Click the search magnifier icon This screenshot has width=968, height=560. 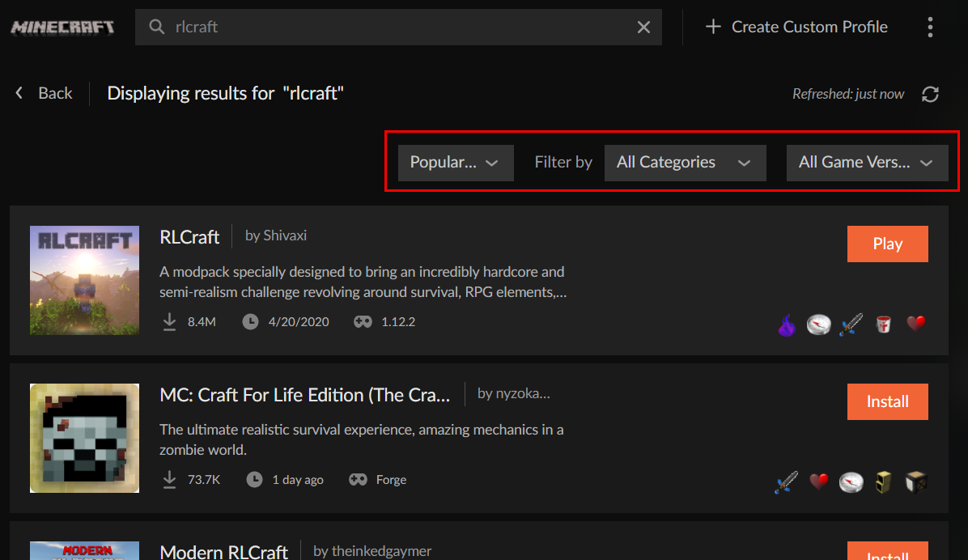point(157,27)
